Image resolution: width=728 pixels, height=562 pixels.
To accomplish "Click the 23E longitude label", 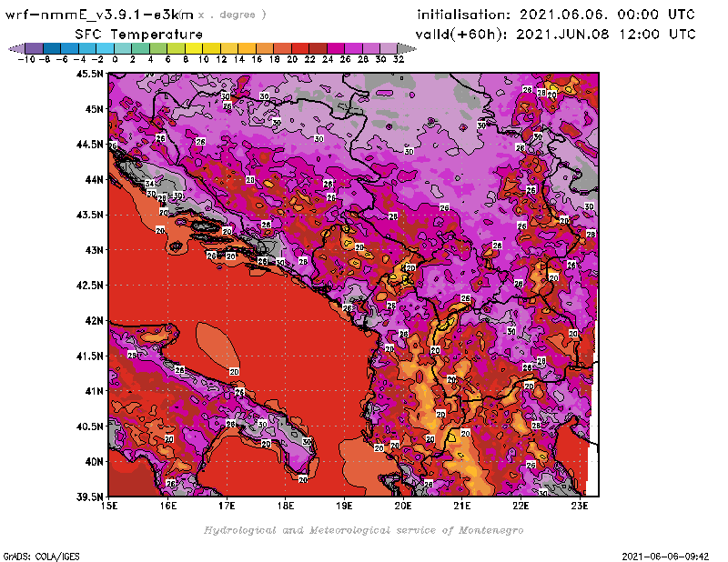I will click(x=580, y=506).
